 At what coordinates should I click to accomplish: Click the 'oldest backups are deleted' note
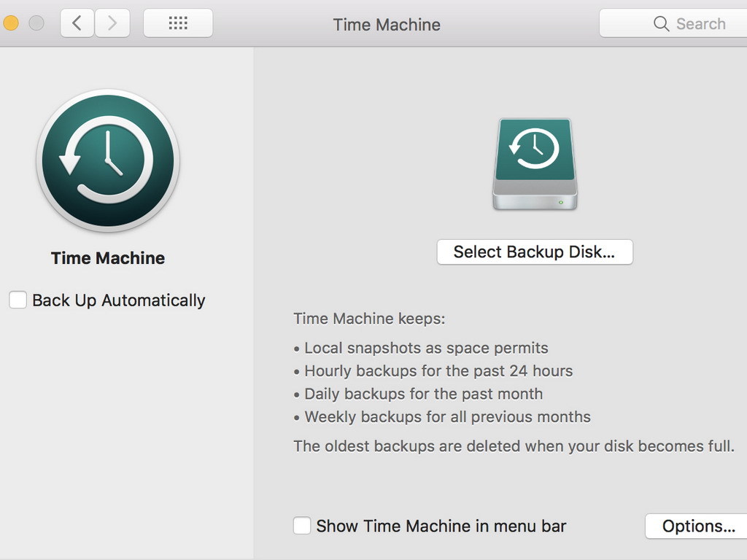pos(514,446)
